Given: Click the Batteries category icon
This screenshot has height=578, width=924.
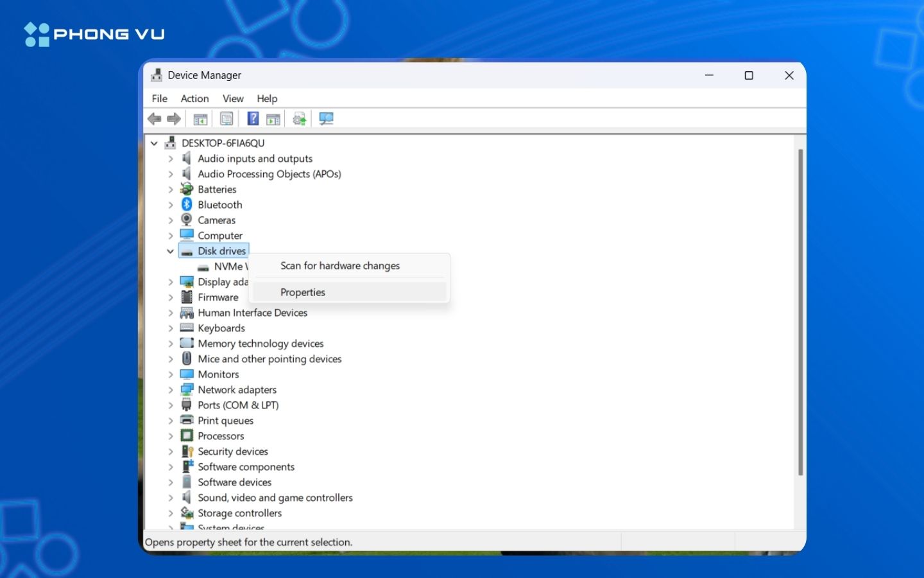Looking at the screenshot, I should tap(187, 189).
